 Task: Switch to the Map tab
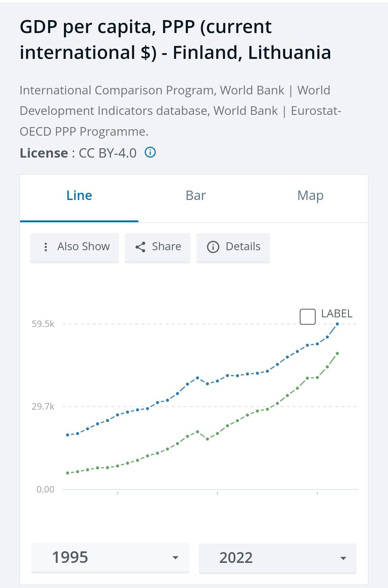pos(310,196)
